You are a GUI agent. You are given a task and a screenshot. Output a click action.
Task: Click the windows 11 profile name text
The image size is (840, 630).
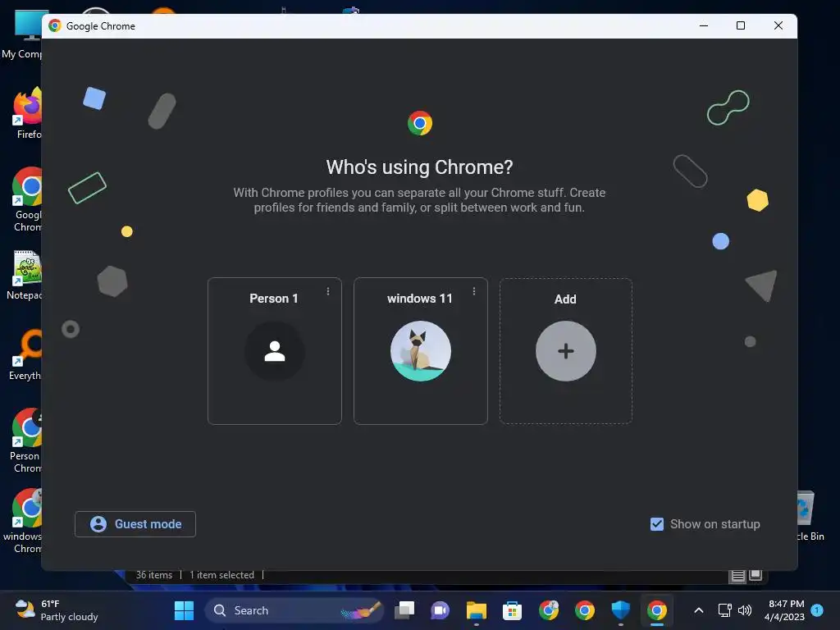(420, 299)
